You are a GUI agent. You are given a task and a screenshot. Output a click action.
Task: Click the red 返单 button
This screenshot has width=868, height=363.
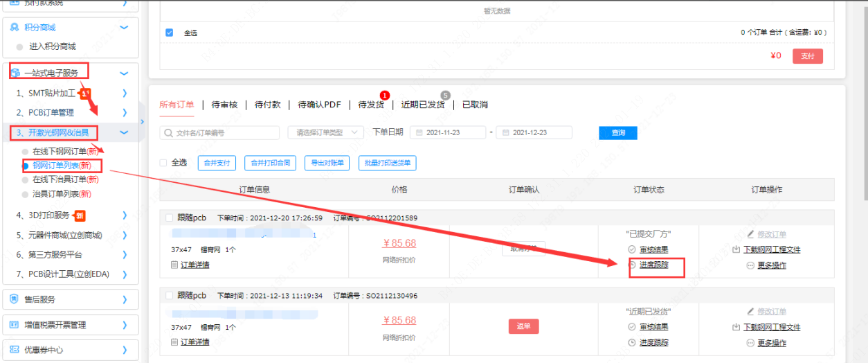pyautogui.click(x=523, y=326)
